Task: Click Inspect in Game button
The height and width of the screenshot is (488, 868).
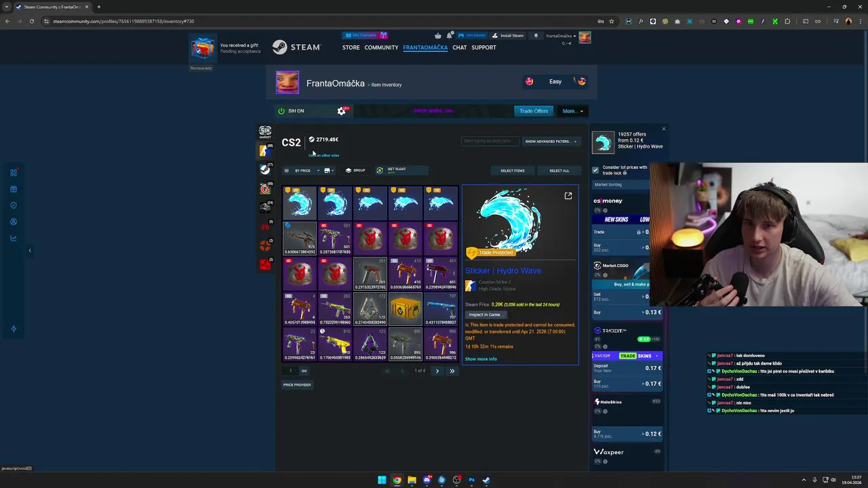Action: click(x=485, y=314)
